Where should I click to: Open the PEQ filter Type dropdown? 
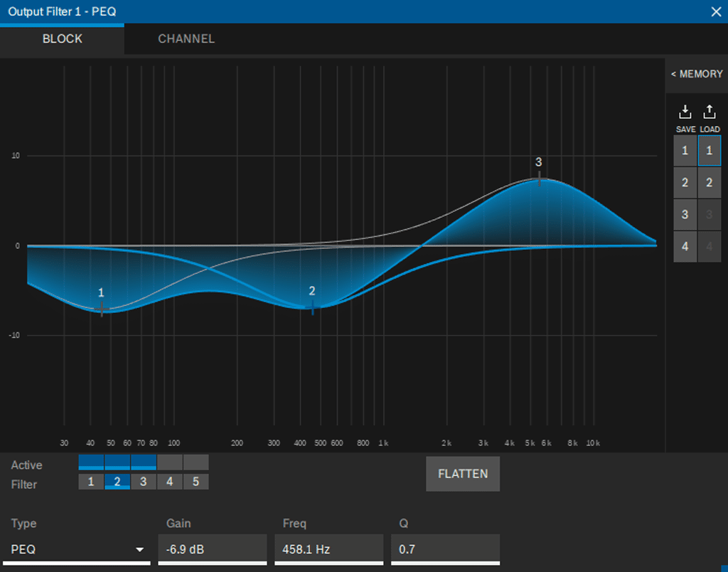[x=80, y=550]
